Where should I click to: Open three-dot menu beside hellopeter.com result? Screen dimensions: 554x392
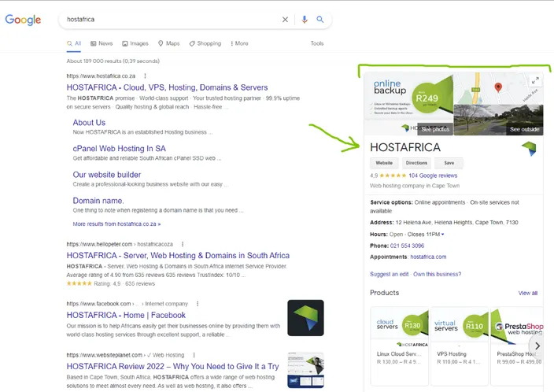click(183, 244)
